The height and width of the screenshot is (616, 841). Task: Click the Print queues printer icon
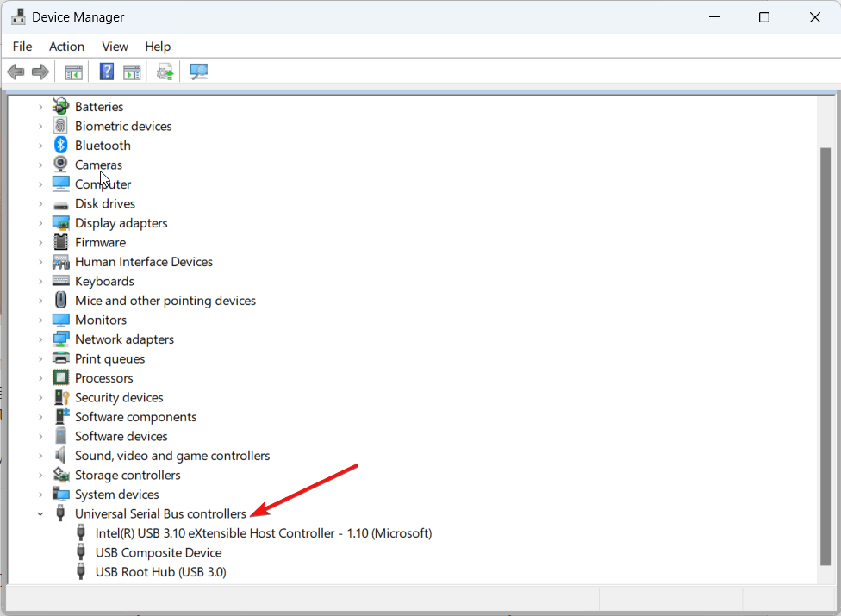point(60,358)
